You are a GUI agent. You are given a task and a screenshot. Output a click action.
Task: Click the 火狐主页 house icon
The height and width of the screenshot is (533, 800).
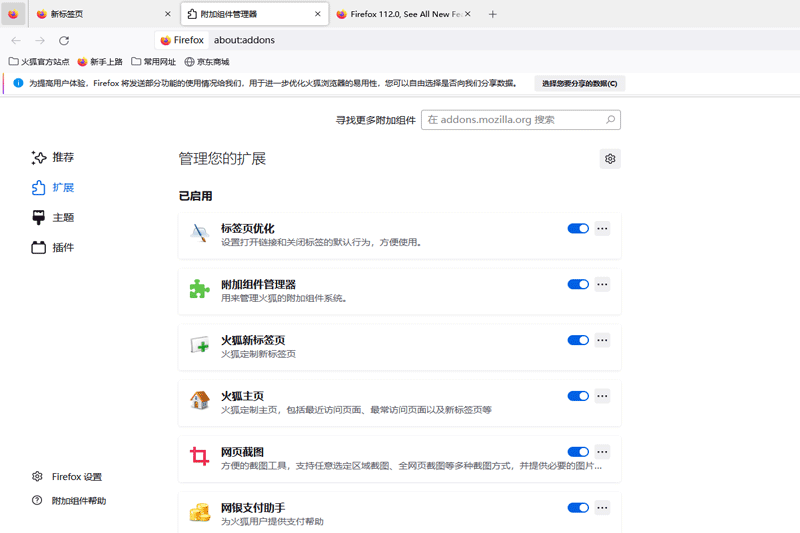point(199,401)
